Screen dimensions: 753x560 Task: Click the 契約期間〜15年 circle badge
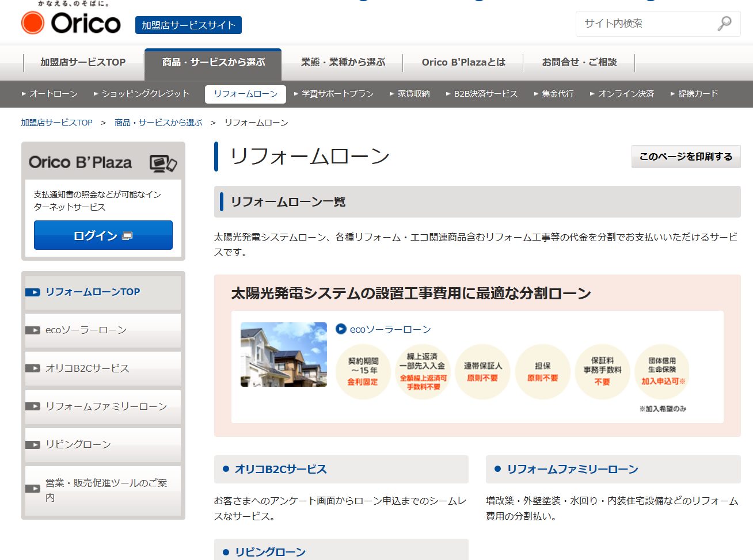[x=363, y=372]
